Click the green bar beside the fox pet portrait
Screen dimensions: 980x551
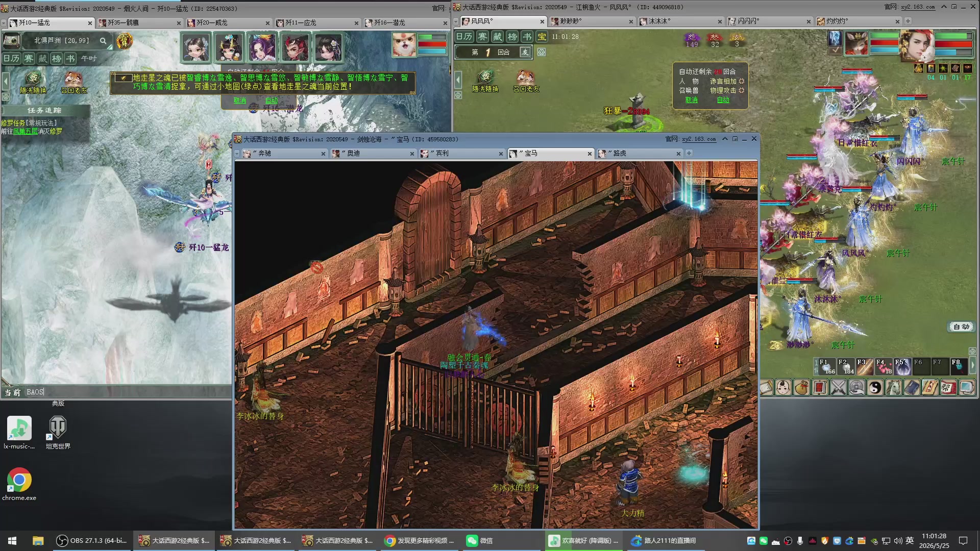432,37
